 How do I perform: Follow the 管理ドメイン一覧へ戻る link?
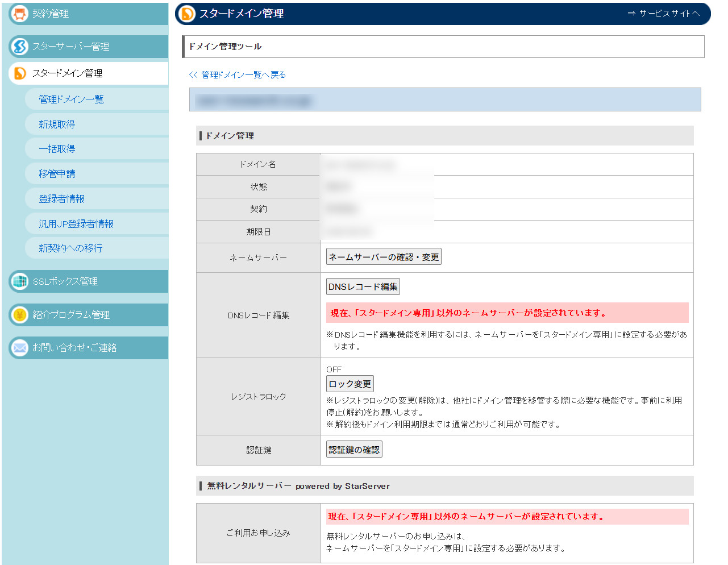238,75
